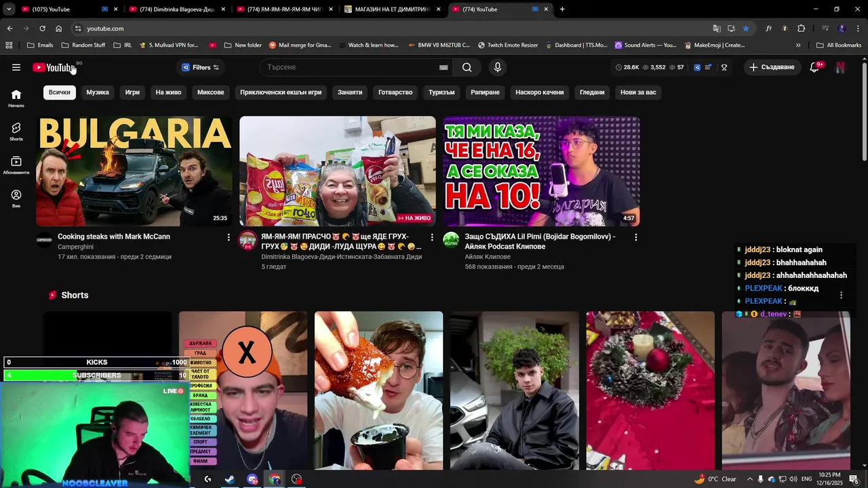Bookmark this page with the star
The height and width of the screenshot is (488, 868).
point(746,28)
